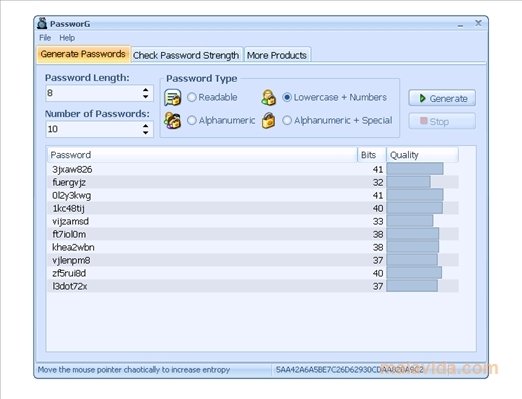Select password row ft7iol0m
This screenshot has height=399, width=522.
[x=253, y=234]
